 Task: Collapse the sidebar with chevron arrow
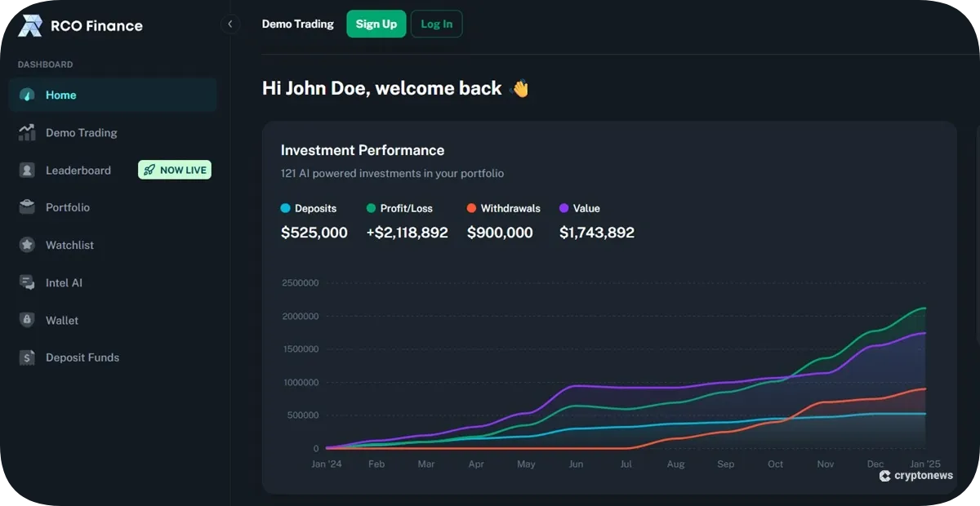pos(230,24)
